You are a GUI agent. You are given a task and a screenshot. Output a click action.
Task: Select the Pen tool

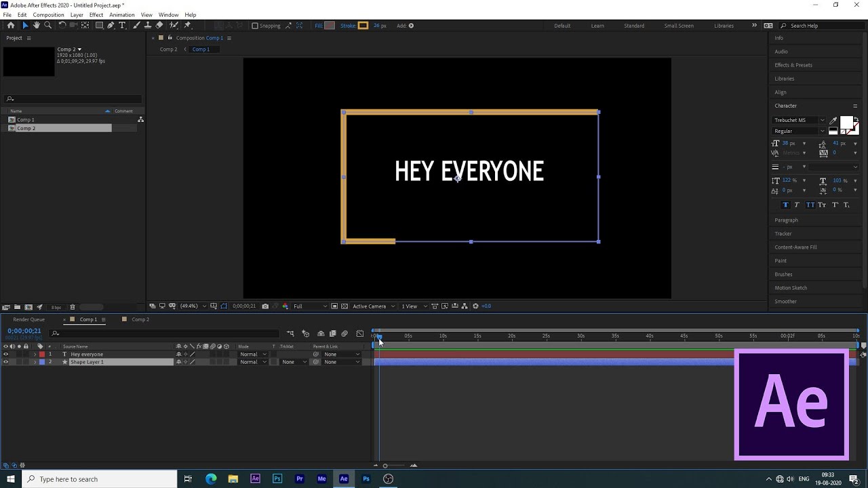[111, 26]
